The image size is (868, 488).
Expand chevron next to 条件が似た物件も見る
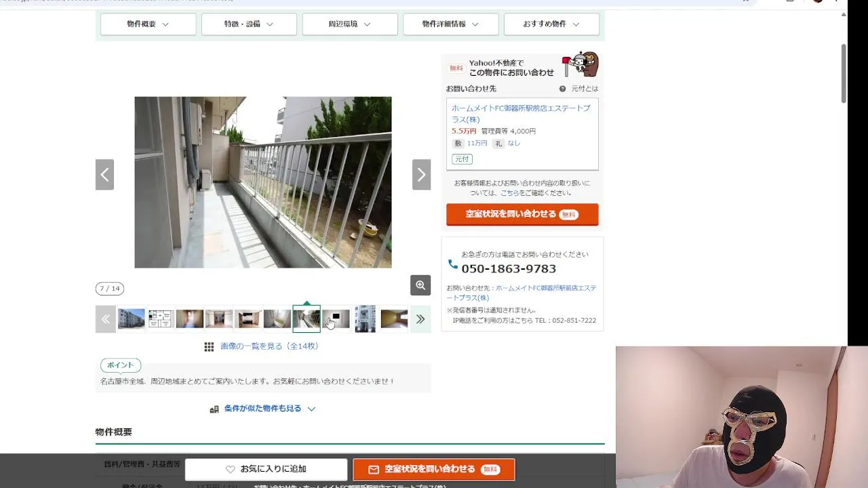(311, 409)
